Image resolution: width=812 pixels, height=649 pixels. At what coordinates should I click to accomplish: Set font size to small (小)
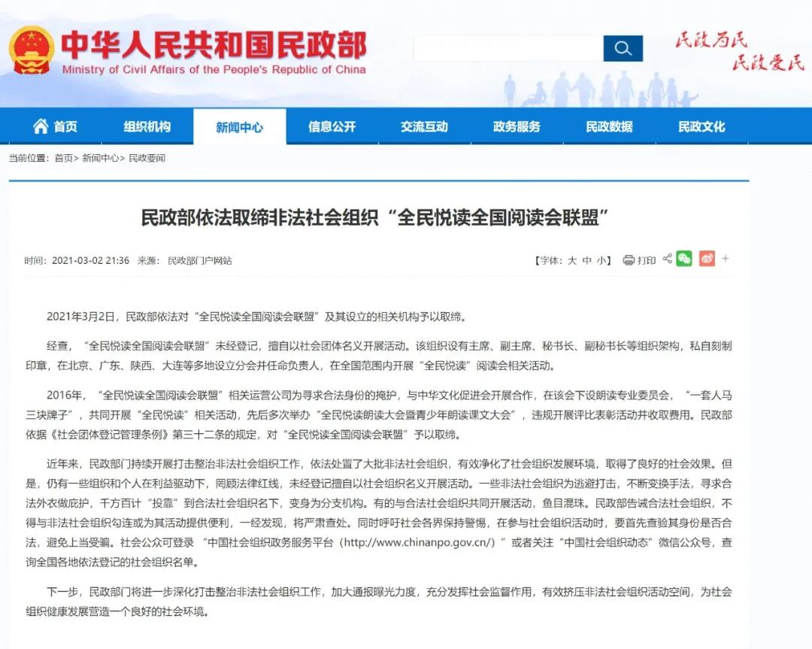601,260
